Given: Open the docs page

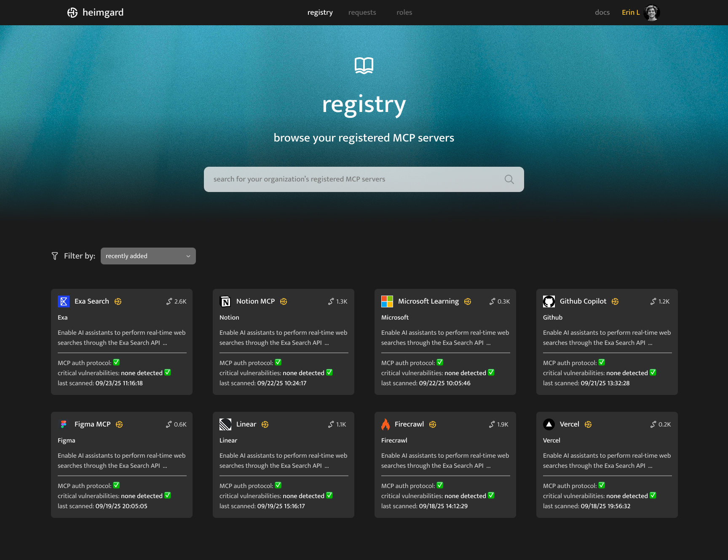Looking at the screenshot, I should pos(602,12).
